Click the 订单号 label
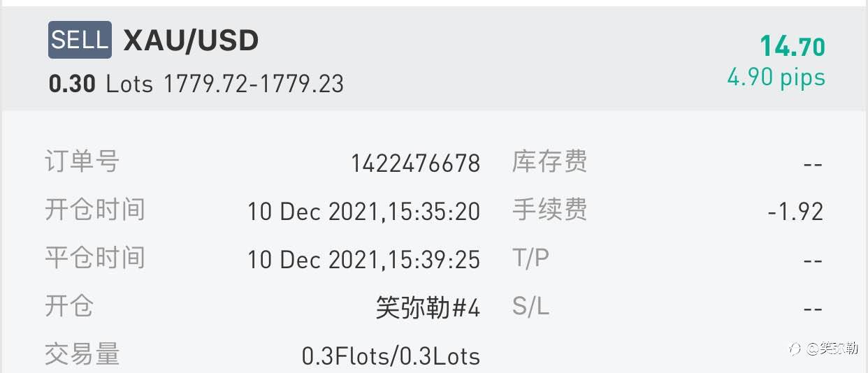This screenshot has width=868, height=373. coord(82,161)
